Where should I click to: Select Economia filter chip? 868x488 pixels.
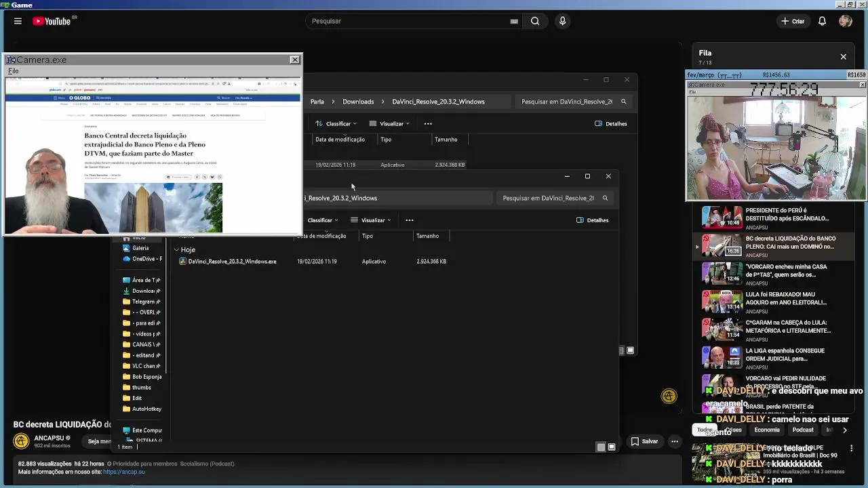[x=767, y=430]
